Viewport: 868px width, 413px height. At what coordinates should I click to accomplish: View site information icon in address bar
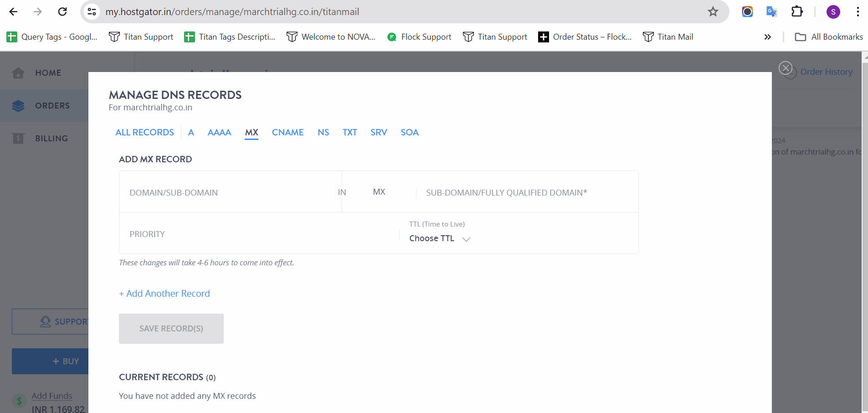[x=92, y=11]
